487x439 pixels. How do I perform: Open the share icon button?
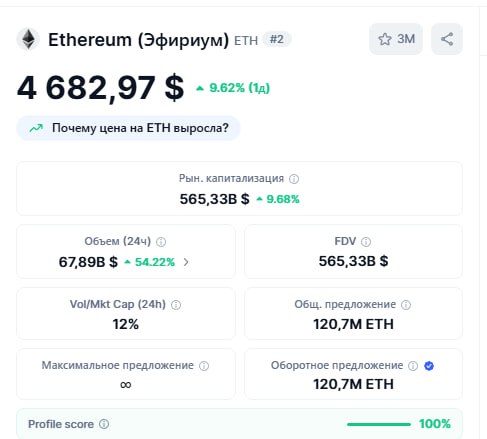(x=447, y=39)
